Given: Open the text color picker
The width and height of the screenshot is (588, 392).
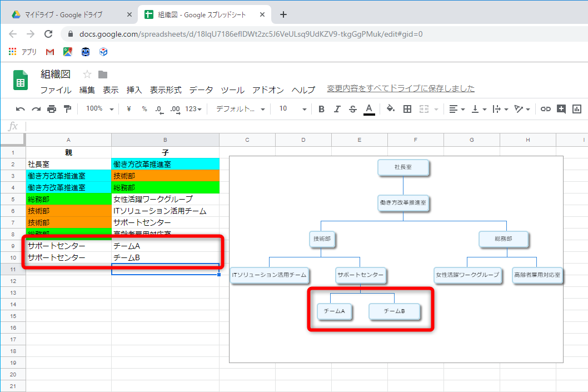Looking at the screenshot, I should click(x=369, y=109).
